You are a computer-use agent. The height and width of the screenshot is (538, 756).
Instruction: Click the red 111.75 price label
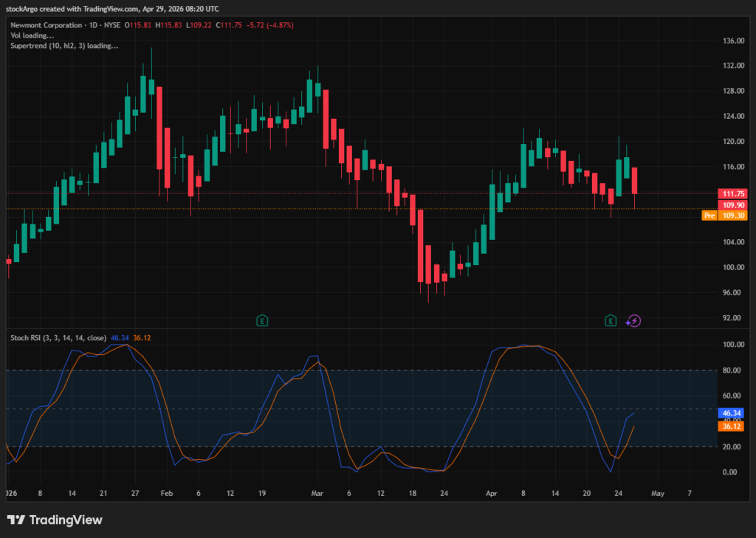click(x=732, y=194)
